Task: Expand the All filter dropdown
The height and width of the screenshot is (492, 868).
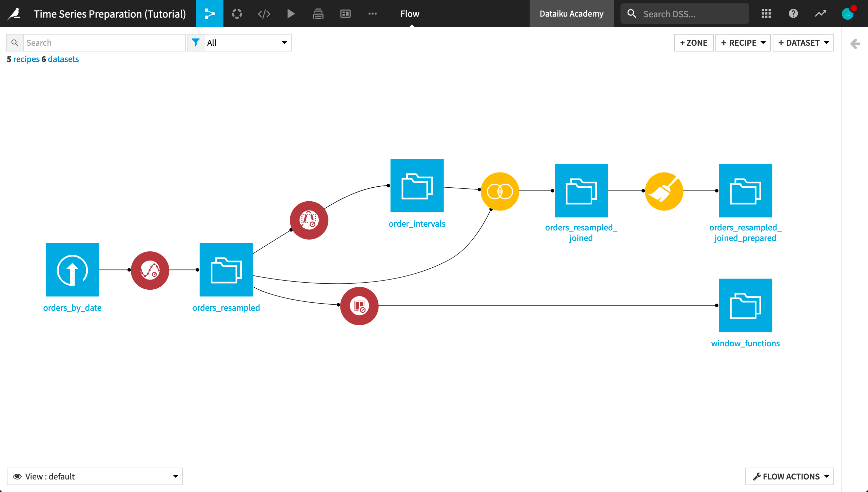Action: point(248,43)
